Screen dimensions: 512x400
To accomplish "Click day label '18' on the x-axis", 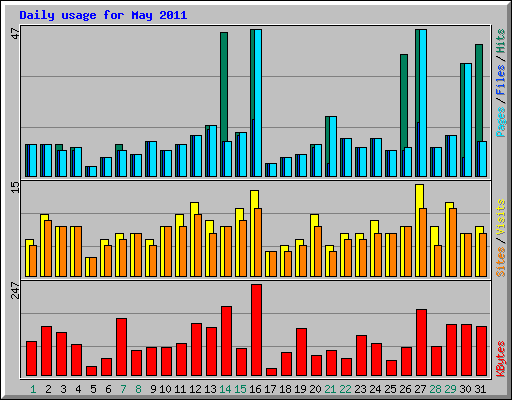I will click(285, 389).
